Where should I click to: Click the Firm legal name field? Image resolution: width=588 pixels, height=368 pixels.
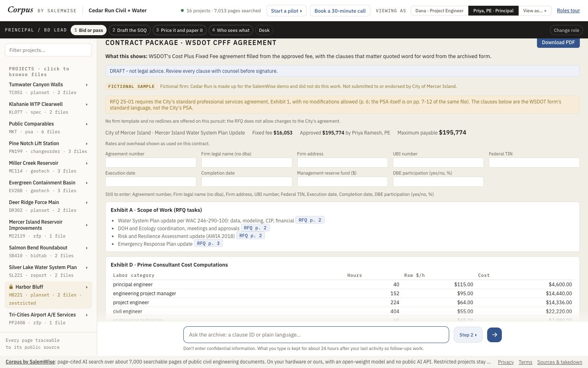[x=247, y=162]
